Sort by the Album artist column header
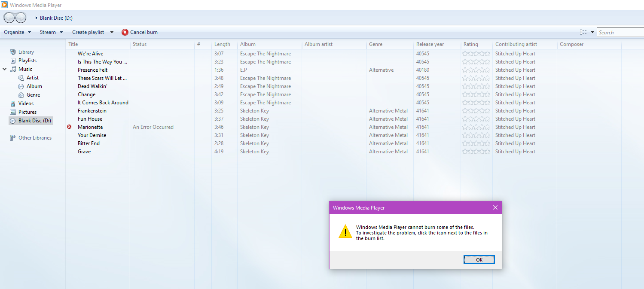The width and height of the screenshot is (644, 289). [x=334, y=44]
